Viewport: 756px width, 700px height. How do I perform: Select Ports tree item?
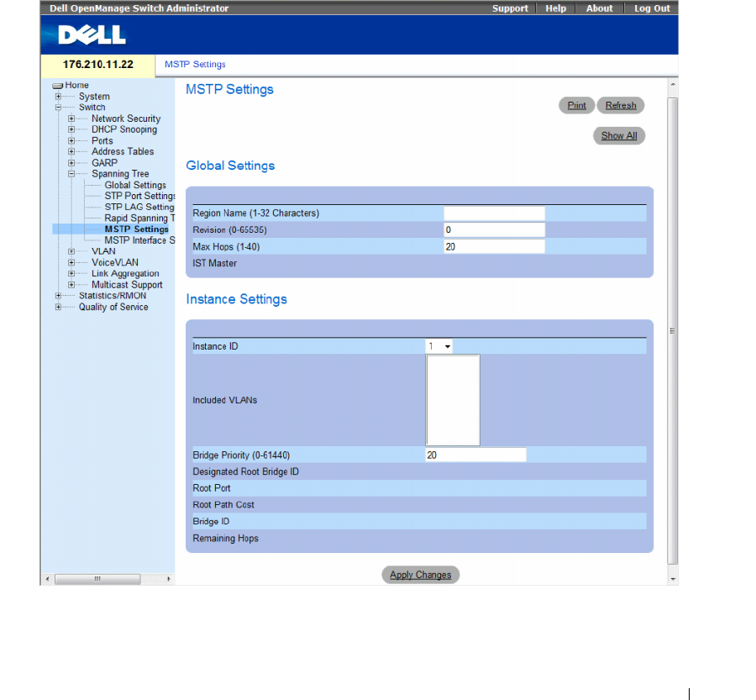[102, 141]
